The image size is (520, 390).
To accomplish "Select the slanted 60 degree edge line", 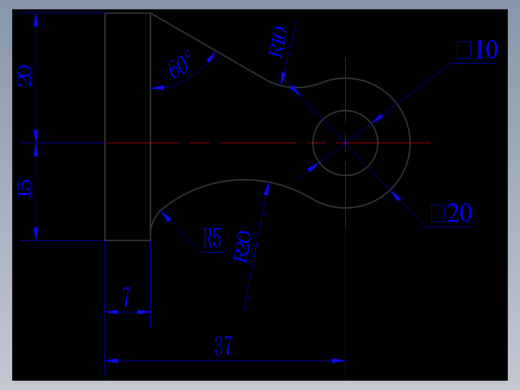I will pyautogui.click(x=209, y=47).
